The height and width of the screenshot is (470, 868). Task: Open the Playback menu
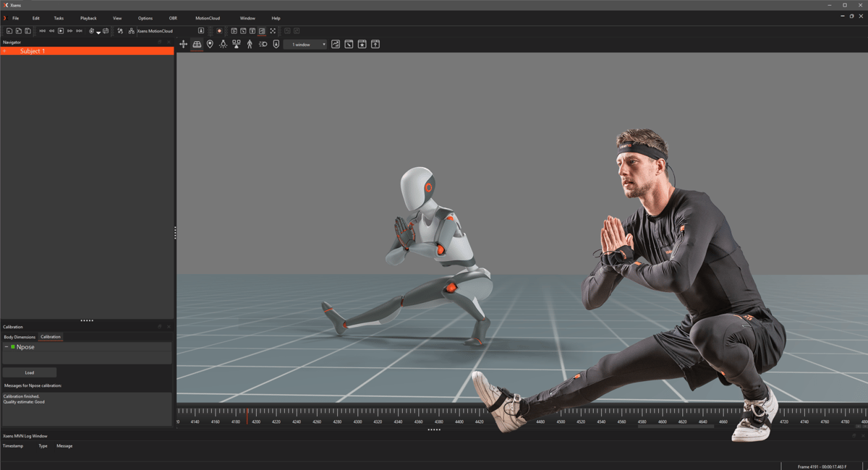pos(88,18)
